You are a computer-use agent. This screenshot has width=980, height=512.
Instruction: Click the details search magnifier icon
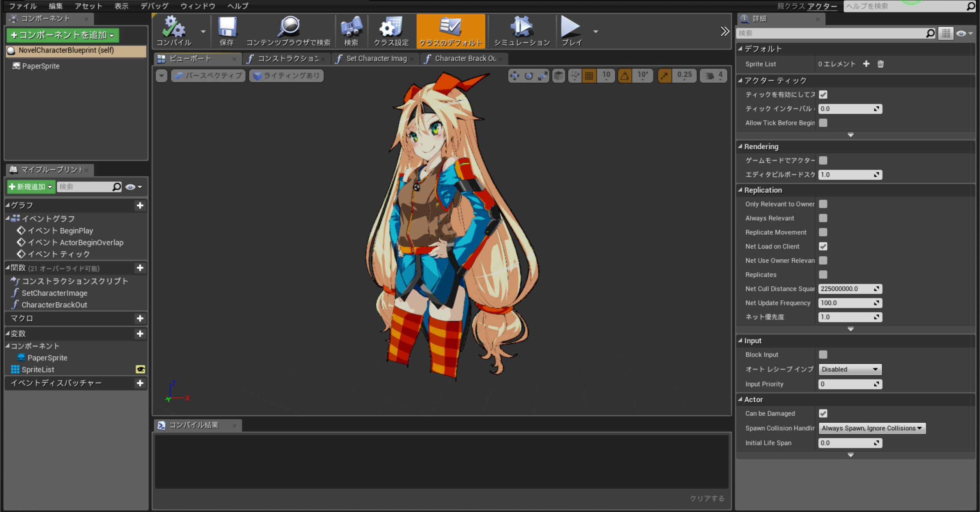point(930,34)
